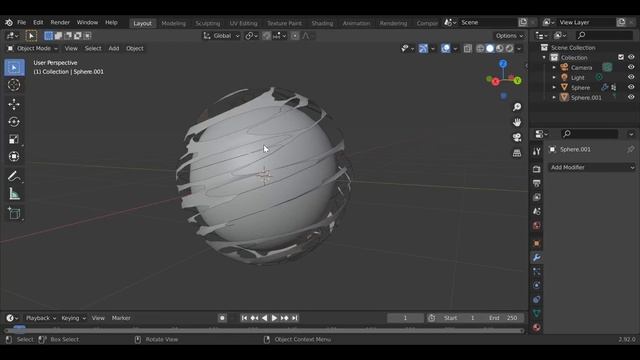Open the Object properties tab
Image resolution: width=640 pixels, height=360 pixels.
[537, 243]
